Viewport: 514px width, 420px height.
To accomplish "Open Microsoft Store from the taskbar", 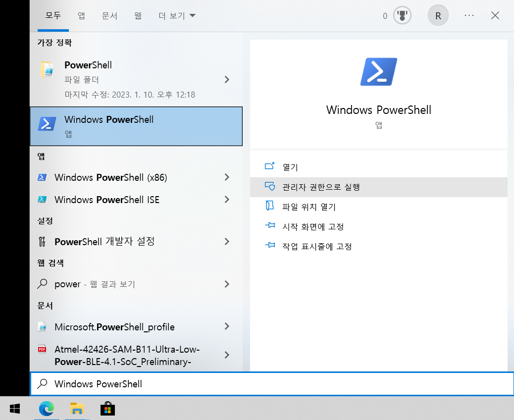I will 107,409.
